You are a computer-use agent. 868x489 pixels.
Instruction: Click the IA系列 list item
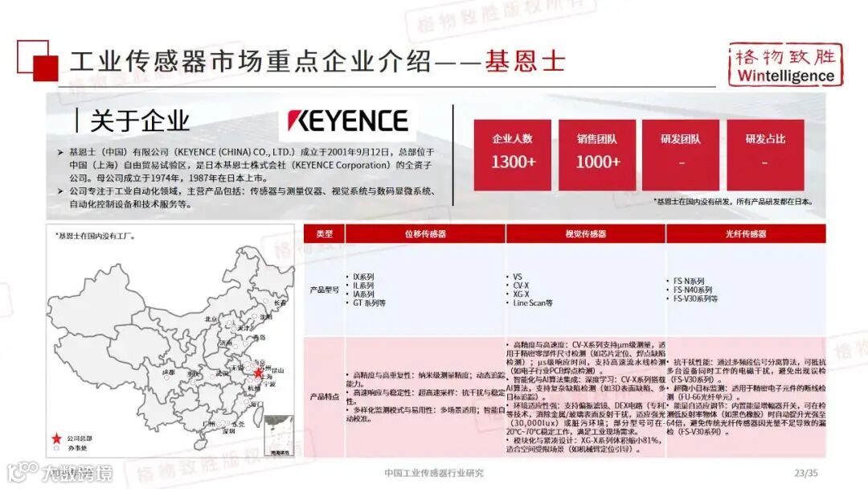363,294
